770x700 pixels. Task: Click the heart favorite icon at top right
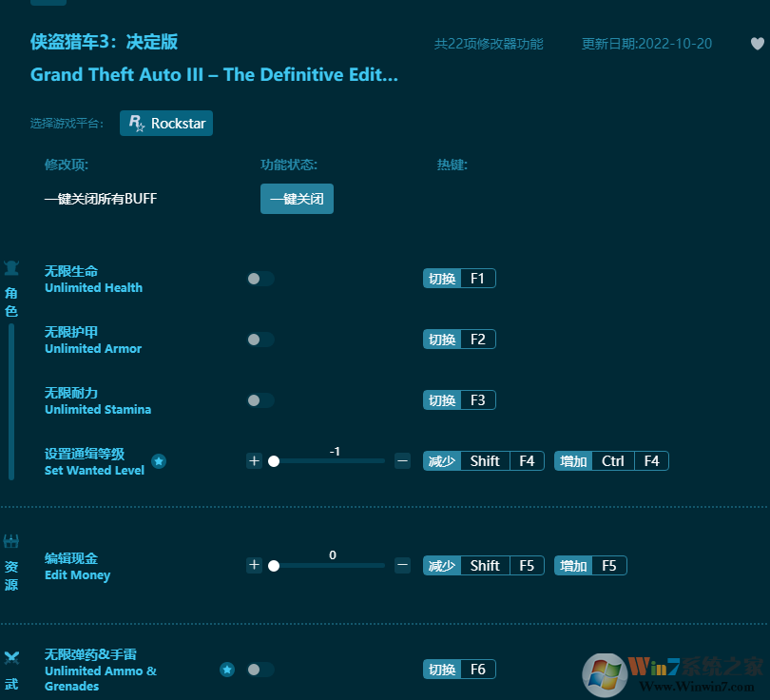tap(757, 44)
